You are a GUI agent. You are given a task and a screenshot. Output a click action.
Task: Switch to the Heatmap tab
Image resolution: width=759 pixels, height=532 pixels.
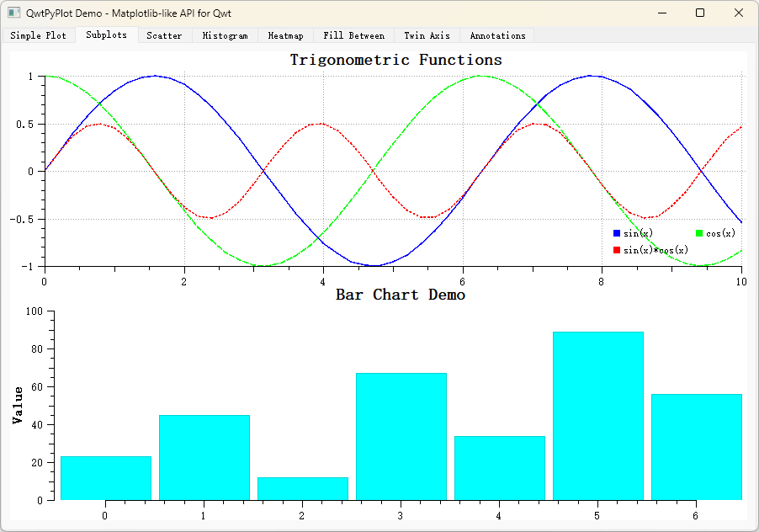(x=285, y=35)
